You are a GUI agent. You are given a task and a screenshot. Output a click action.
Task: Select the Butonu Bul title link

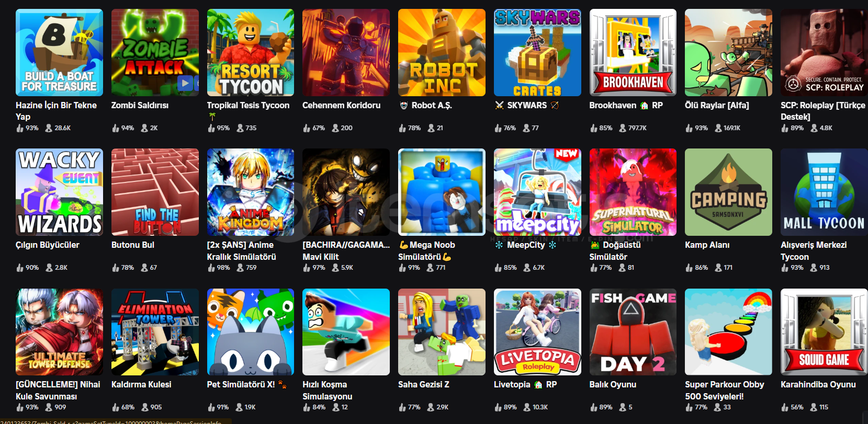tap(133, 245)
